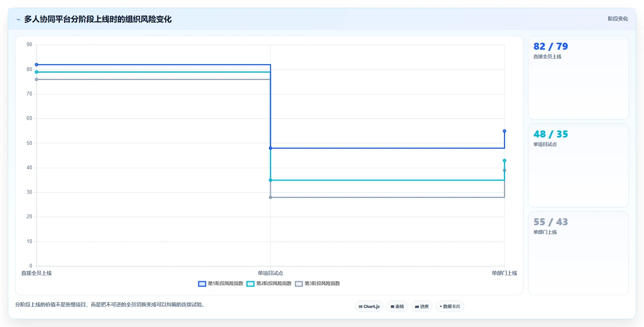Click teal data point at 35 on 单项目试点
644x327 pixels.
pyautogui.click(x=270, y=180)
